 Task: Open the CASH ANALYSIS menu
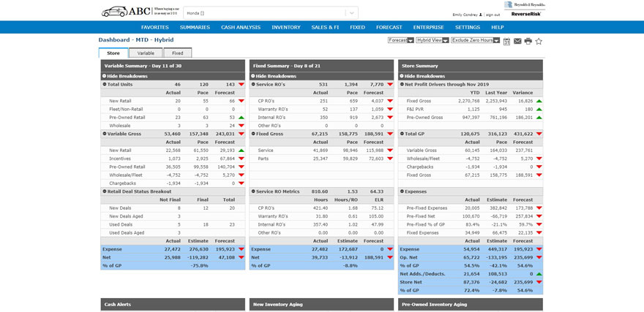(241, 28)
